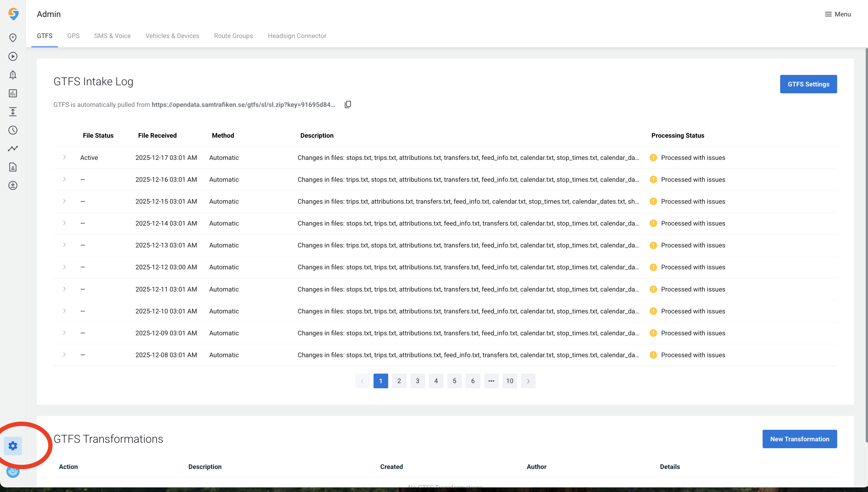The image size is (868, 492).
Task: Click the clock icon in sidebar
Action: click(x=13, y=130)
